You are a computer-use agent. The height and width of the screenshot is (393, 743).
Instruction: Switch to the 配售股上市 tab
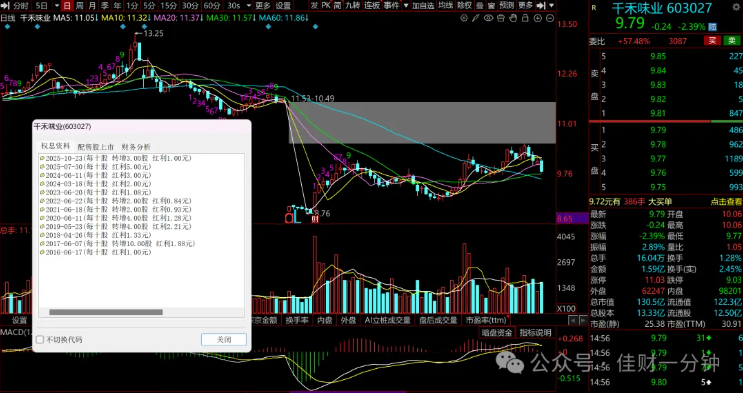pyautogui.click(x=96, y=147)
